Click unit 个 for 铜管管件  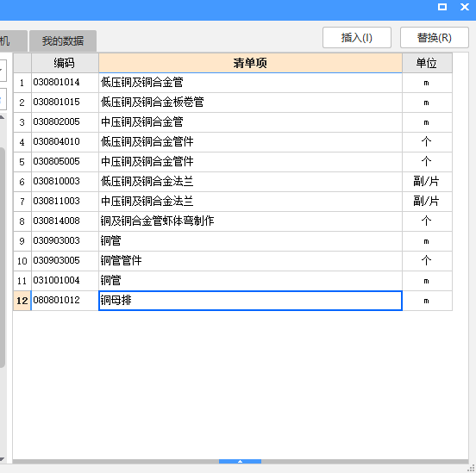click(426, 260)
